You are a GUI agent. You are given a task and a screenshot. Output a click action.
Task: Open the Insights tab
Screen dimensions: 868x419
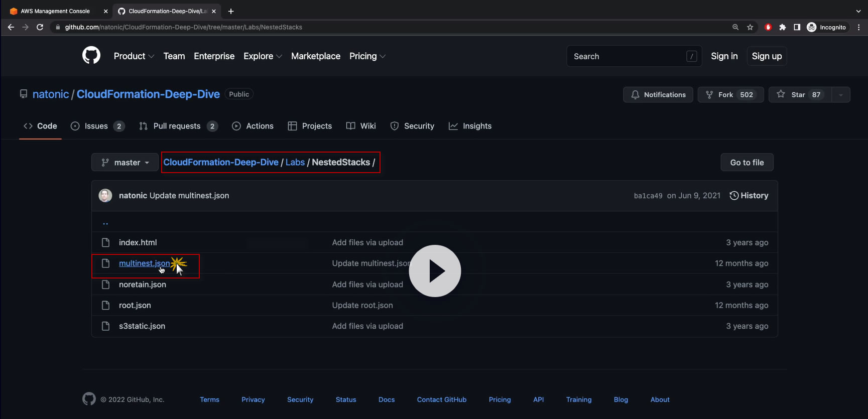(470, 126)
